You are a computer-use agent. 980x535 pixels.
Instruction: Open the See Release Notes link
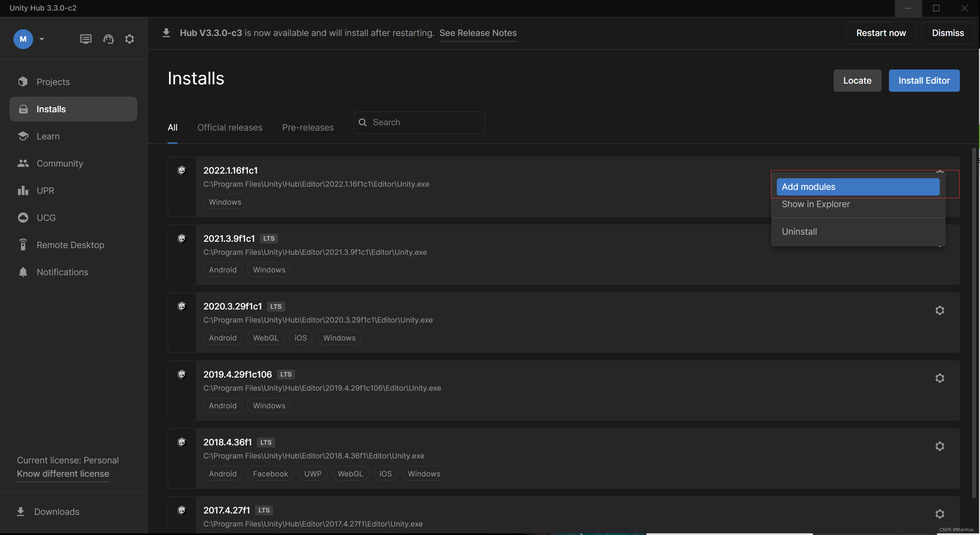[x=478, y=33]
